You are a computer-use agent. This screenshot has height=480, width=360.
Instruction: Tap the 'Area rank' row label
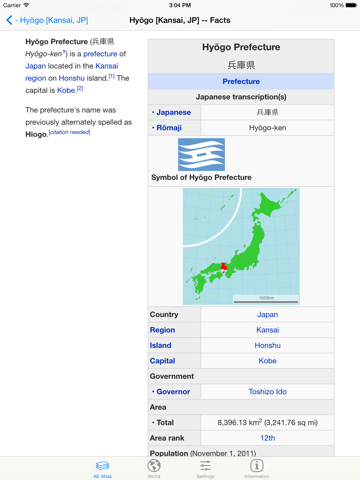(x=167, y=438)
